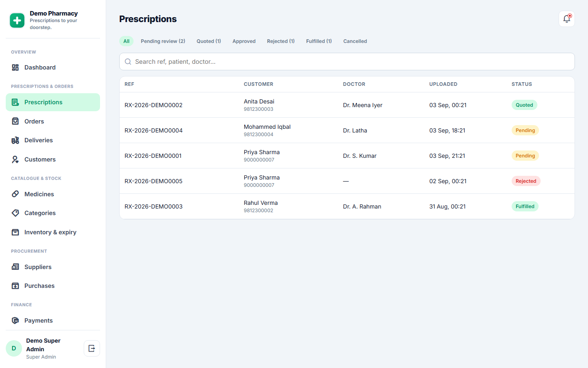
Task: Select the All filter tab
Action: pyautogui.click(x=127, y=41)
